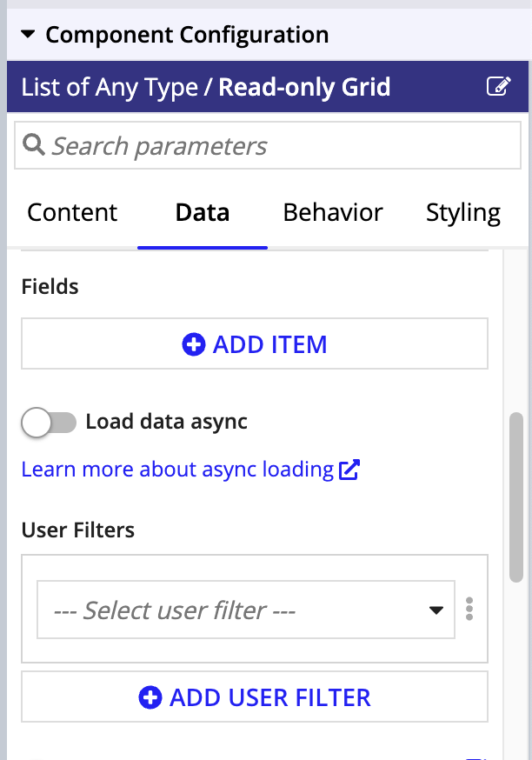Switch to the Content tab
Screen dimensions: 532x760
(x=72, y=213)
